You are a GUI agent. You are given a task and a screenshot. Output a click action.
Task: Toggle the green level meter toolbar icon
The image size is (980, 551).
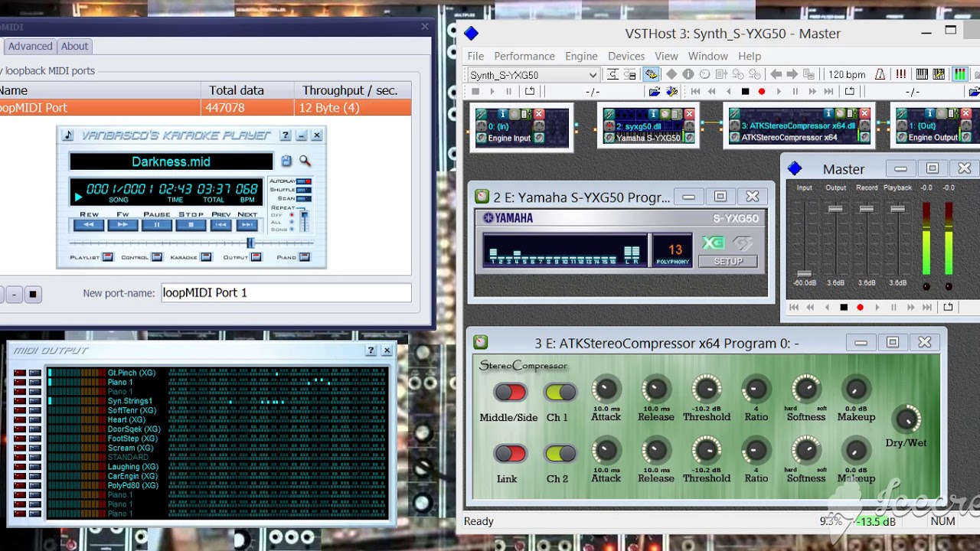959,74
